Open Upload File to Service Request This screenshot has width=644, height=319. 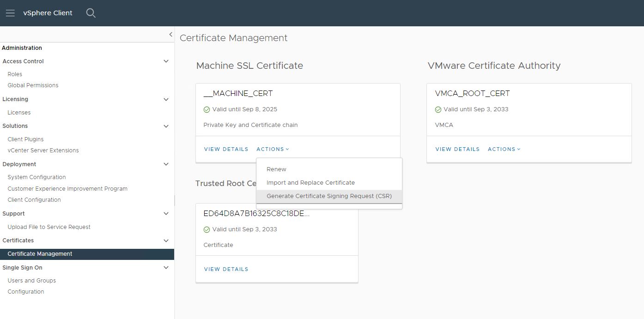point(49,227)
